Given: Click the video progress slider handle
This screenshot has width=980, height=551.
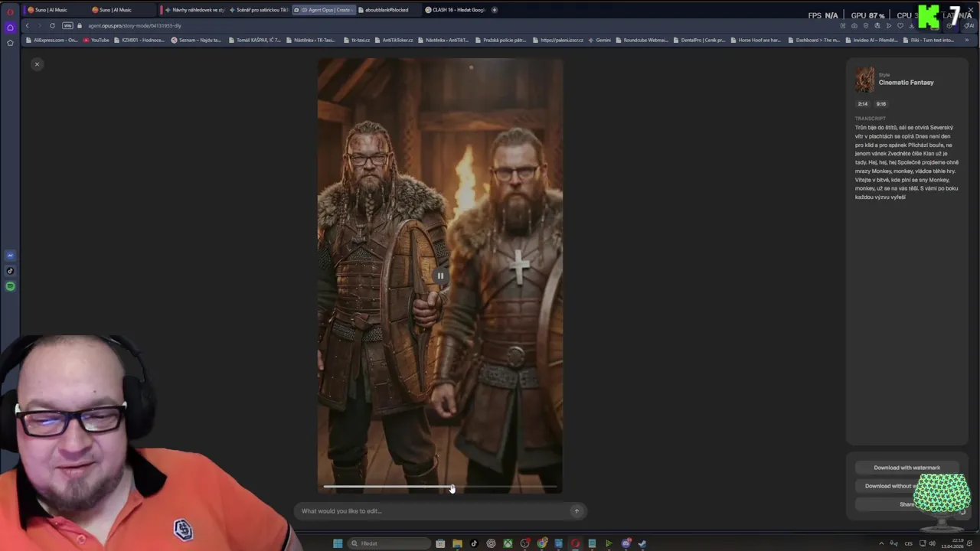Looking at the screenshot, I should coord(452,488).
